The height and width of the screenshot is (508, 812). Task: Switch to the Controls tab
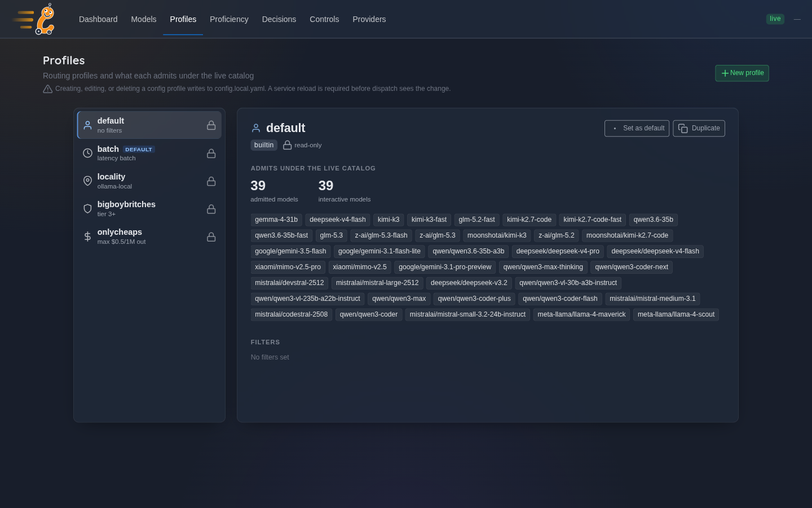pos(324,19)
